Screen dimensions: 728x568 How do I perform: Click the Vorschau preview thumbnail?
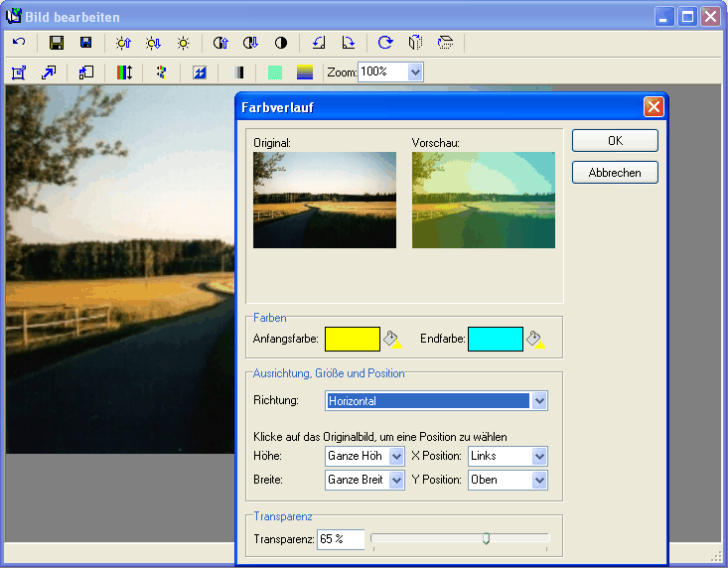(x=484, y=200)
